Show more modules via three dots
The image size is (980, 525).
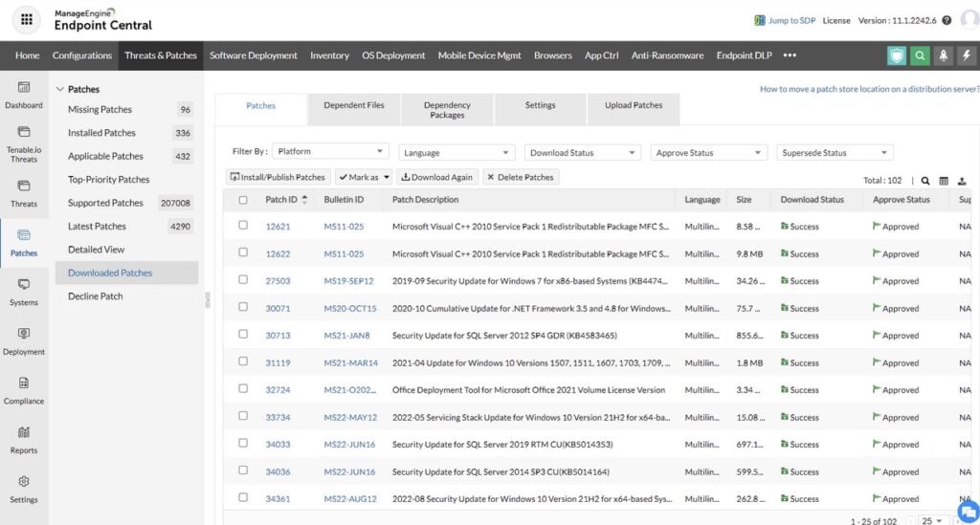point(790,55)
